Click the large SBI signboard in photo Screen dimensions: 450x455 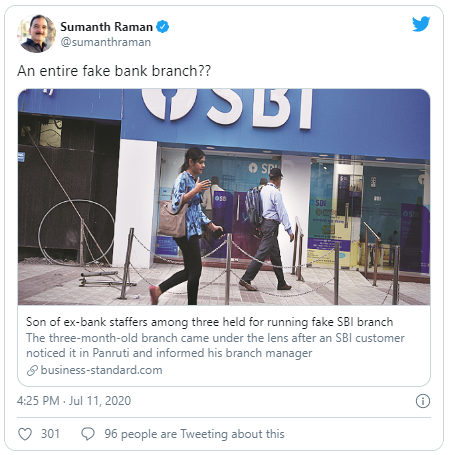pyautogui.click(x=228, y=107)
